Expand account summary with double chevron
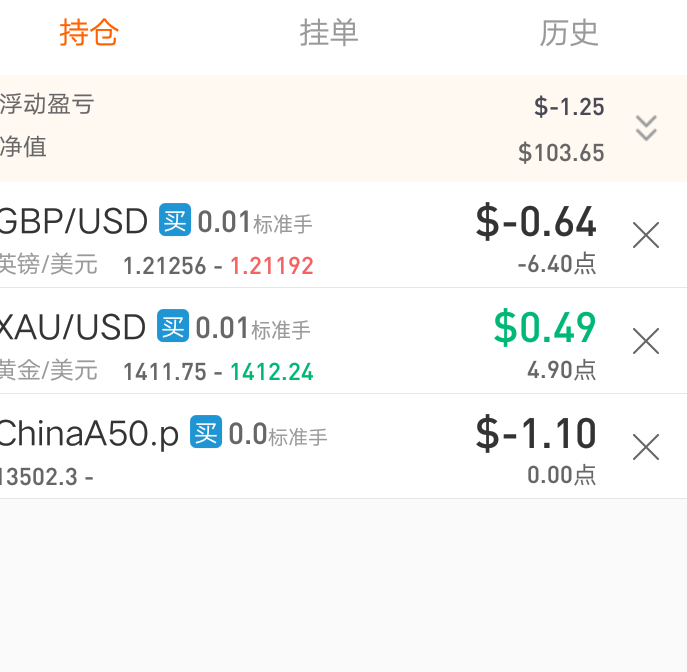 click(x=646, y=128)
